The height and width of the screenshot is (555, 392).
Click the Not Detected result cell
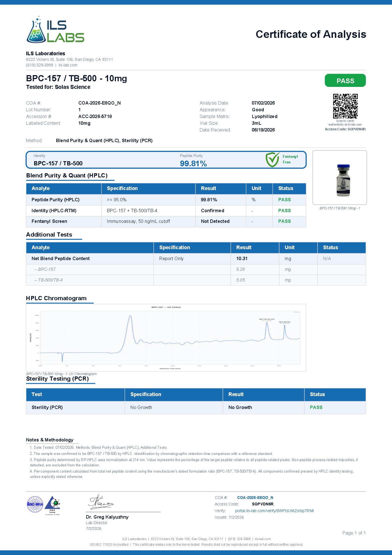point(221,221)
